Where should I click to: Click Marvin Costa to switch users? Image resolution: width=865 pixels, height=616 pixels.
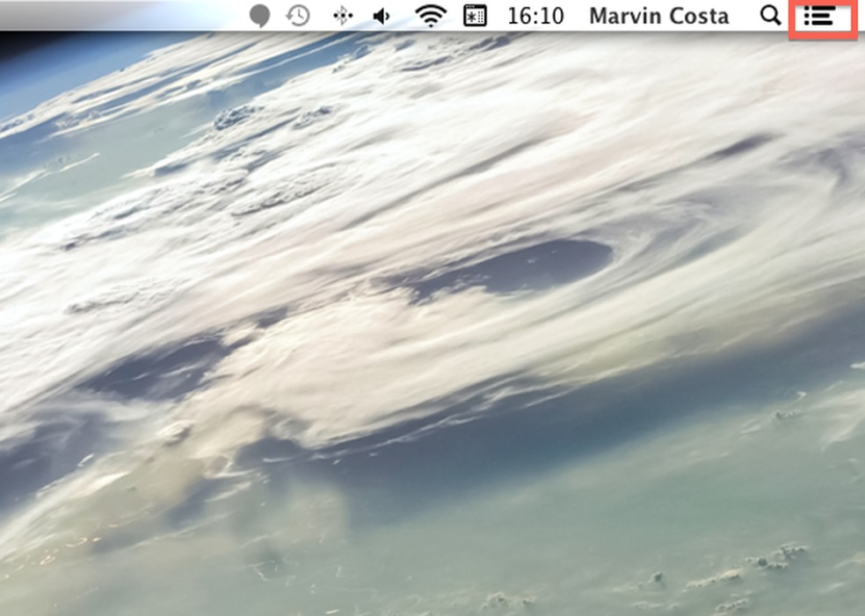tap(658, 15)
